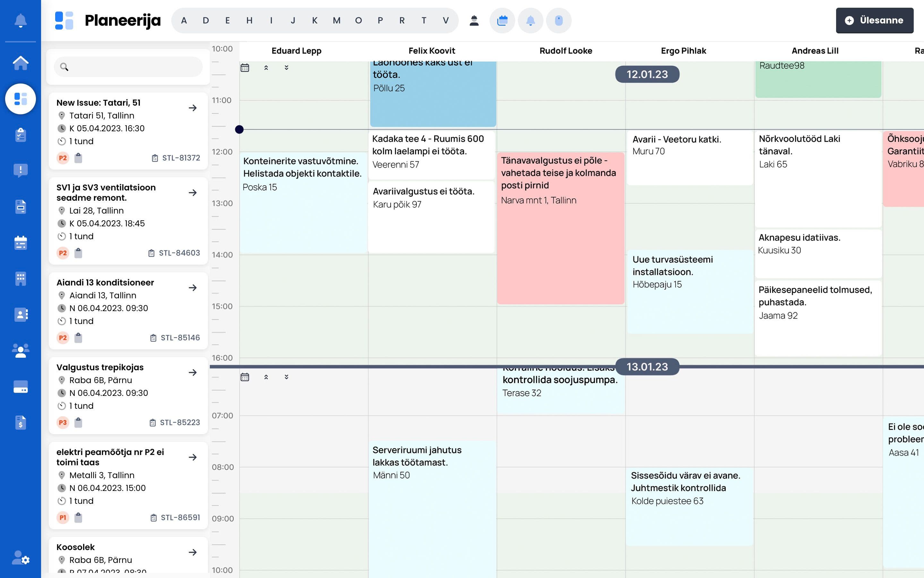Expand down chevrons for 13.01.23 day
924x578 pixels.
coord(287,377)
